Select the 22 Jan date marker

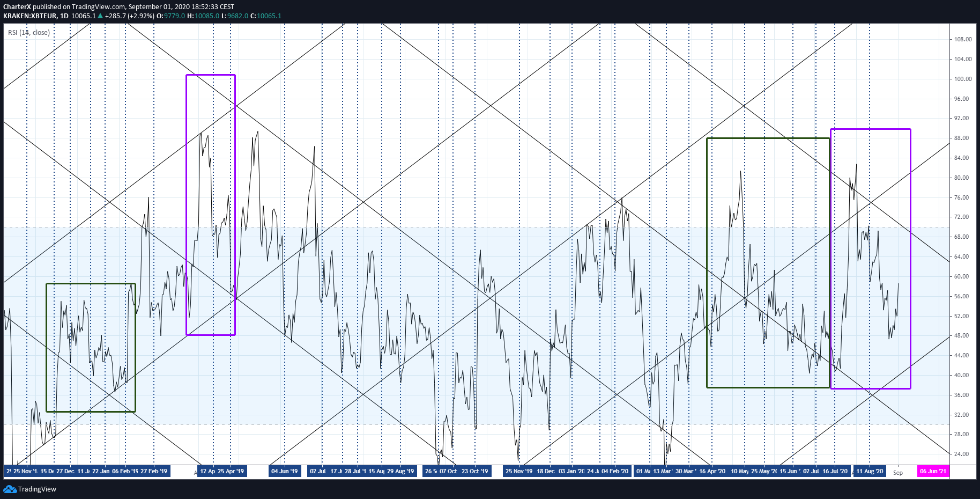point(101,471)
